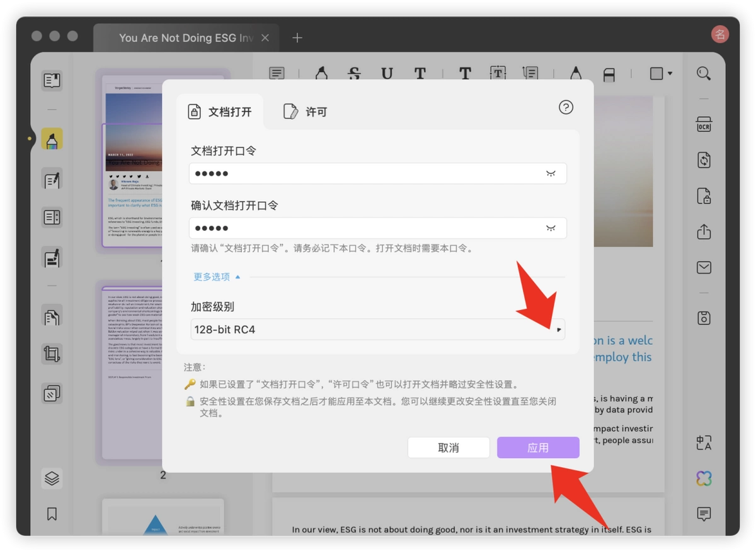Open the Organize Pages icon in left sidebar

(52, 315)
